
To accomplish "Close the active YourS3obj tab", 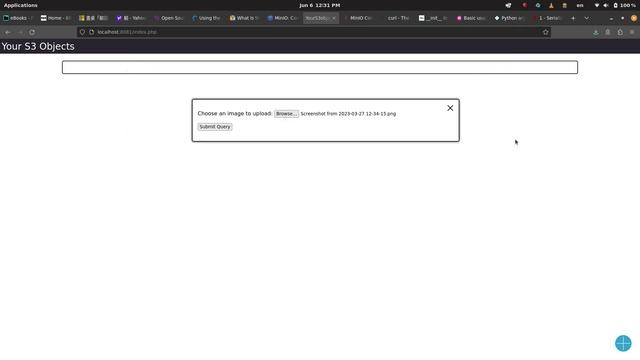I will point(334,18).
